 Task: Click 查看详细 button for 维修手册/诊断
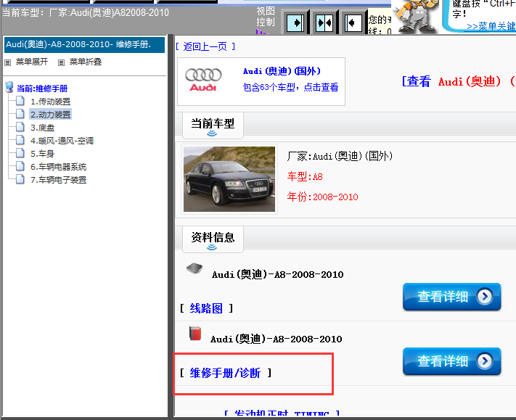pos(452,361)
